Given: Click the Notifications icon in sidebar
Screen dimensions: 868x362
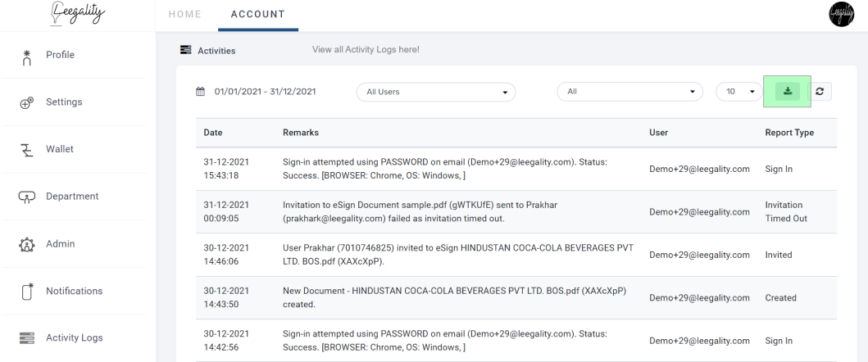Looking at the screenshot, I should [x=28, y=291].
